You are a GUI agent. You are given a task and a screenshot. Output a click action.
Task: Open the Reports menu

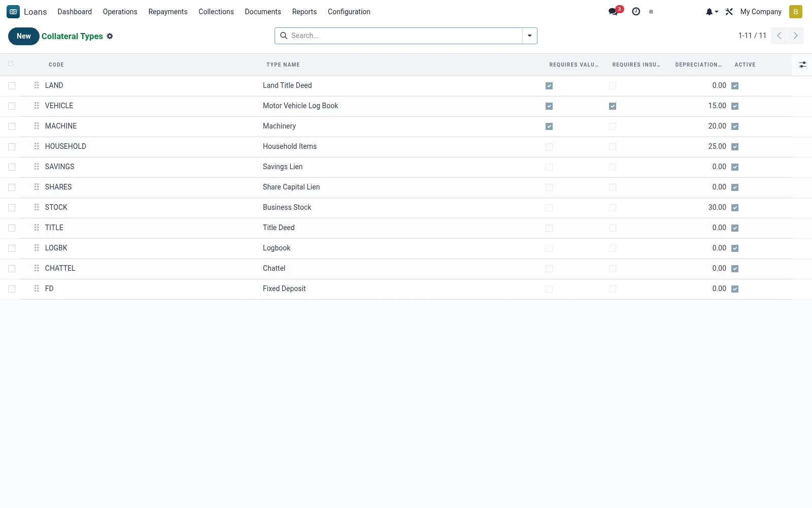[304, 12]
